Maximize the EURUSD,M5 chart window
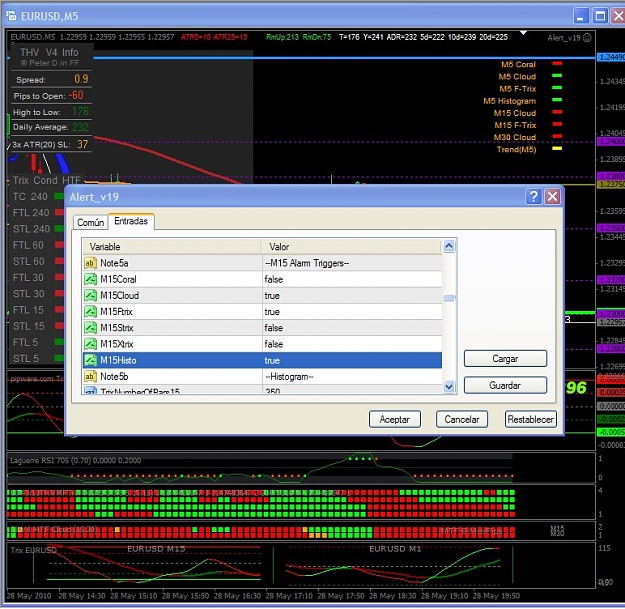The height and width of the screenshot is (609, 625). 600,16
